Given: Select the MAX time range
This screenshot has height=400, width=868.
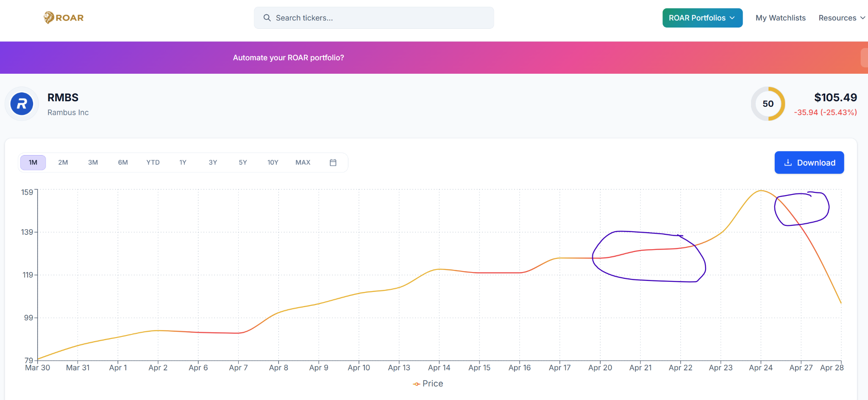Looking at the screenshot, I should point(303,163).
